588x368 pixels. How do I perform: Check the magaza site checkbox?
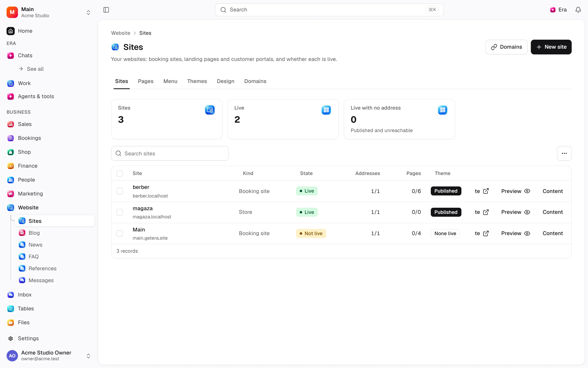[120, 212]
